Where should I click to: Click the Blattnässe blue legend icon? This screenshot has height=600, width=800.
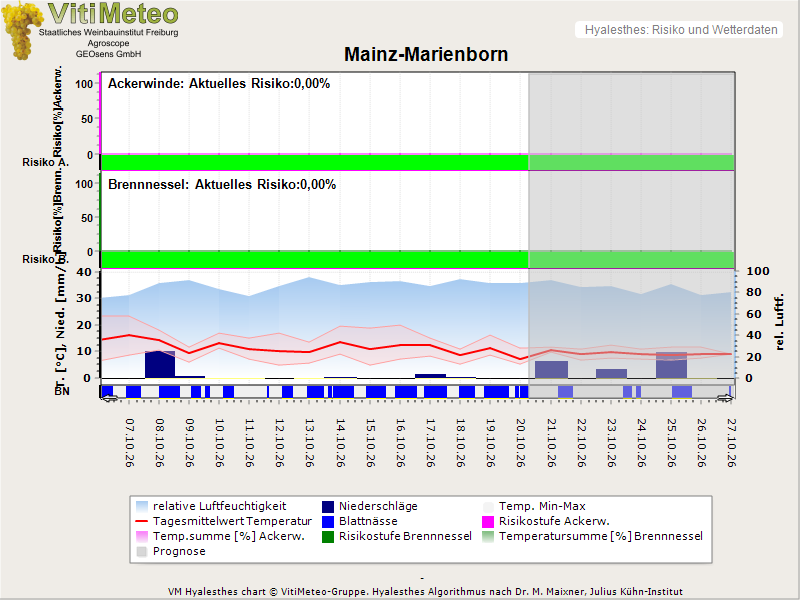click(328, 521)
